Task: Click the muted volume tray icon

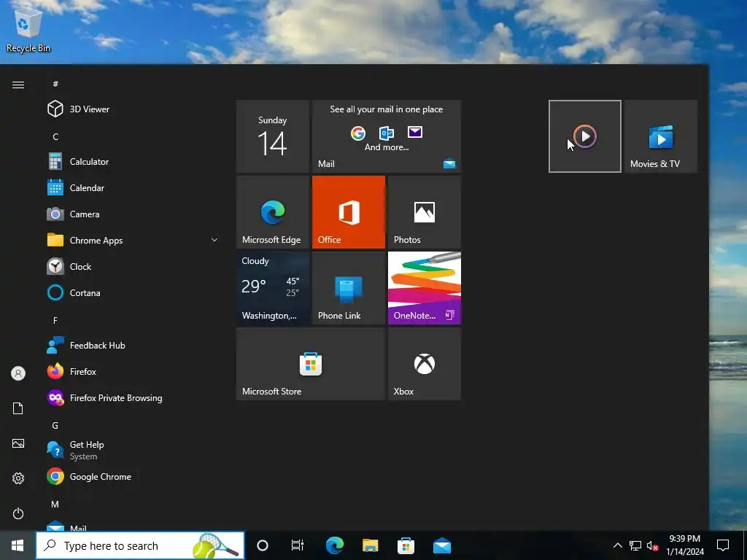Action: click(652, 545)
